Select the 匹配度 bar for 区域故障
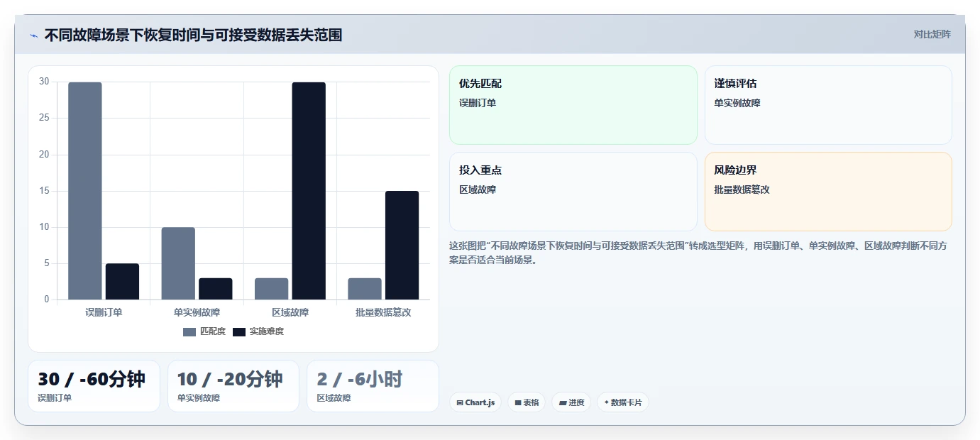 tap(271, 289)
